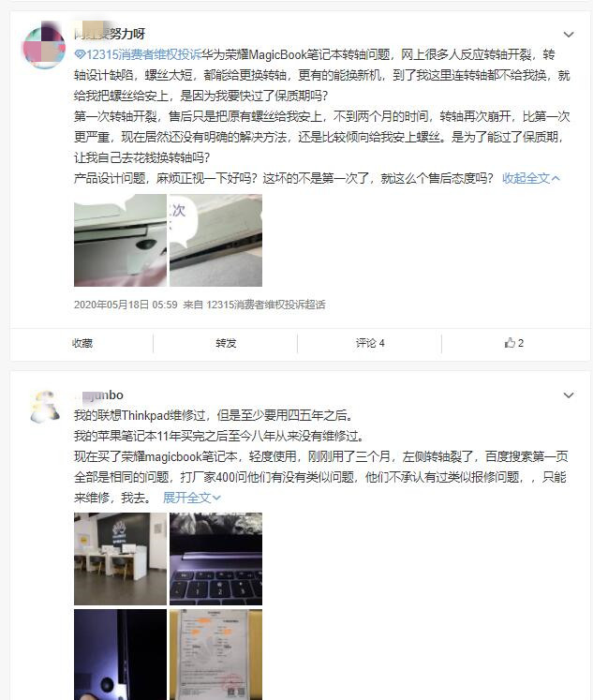Click the 转发 repost button
The image size is (593, 700).
click(226, 343)
